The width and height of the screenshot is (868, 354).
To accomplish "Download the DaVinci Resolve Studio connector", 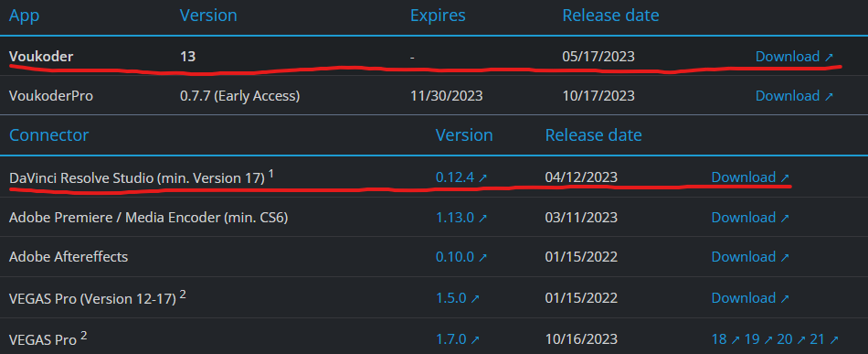I will (x=750, y=177).
